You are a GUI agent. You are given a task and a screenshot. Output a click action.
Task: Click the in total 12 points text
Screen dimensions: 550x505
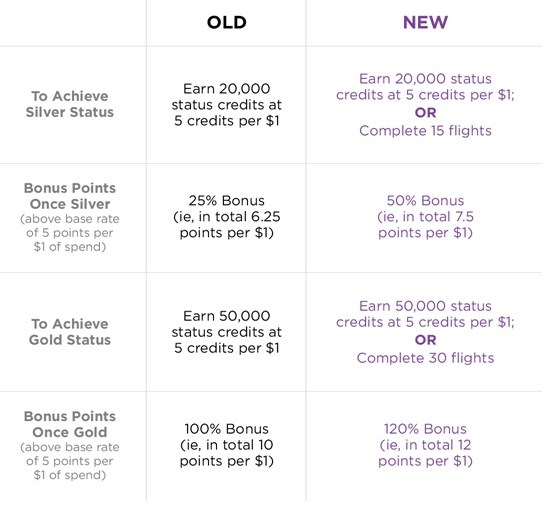[425, 453]
